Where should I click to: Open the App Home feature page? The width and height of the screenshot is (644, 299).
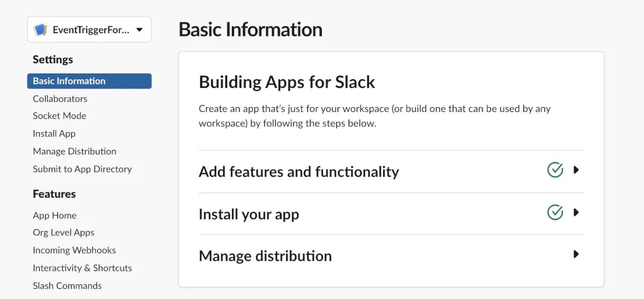coord(55,215)
